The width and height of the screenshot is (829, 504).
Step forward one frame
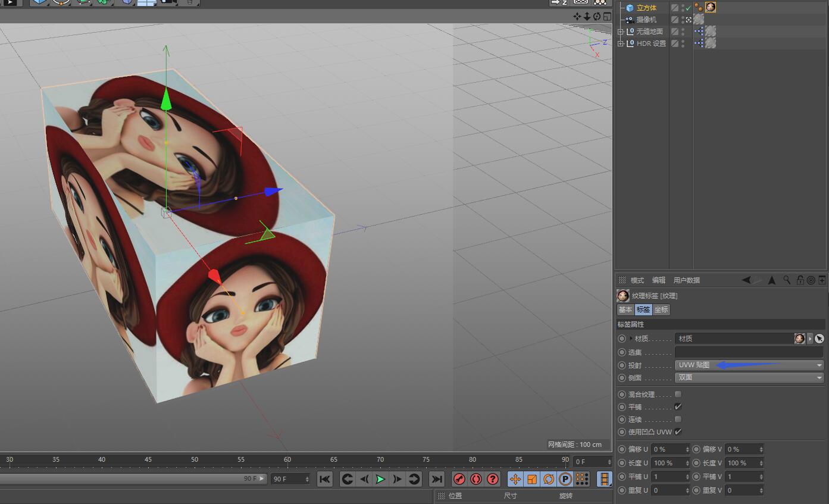tap(398, 479)
